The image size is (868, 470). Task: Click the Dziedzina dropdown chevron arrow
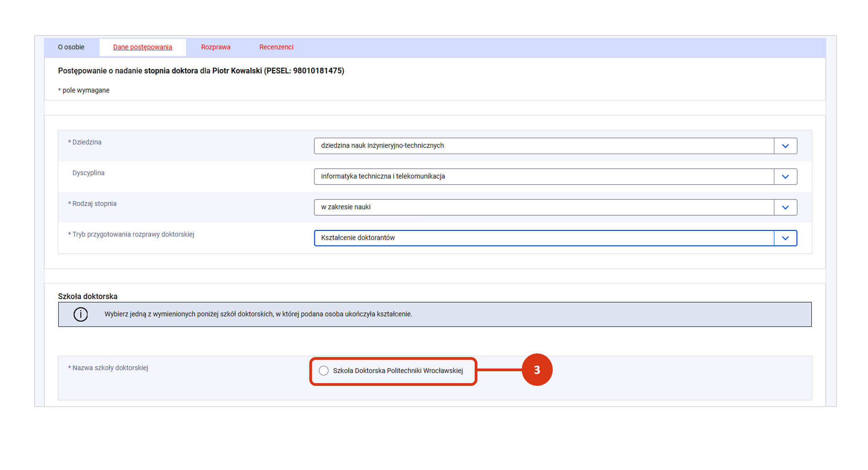click(785, 146)
